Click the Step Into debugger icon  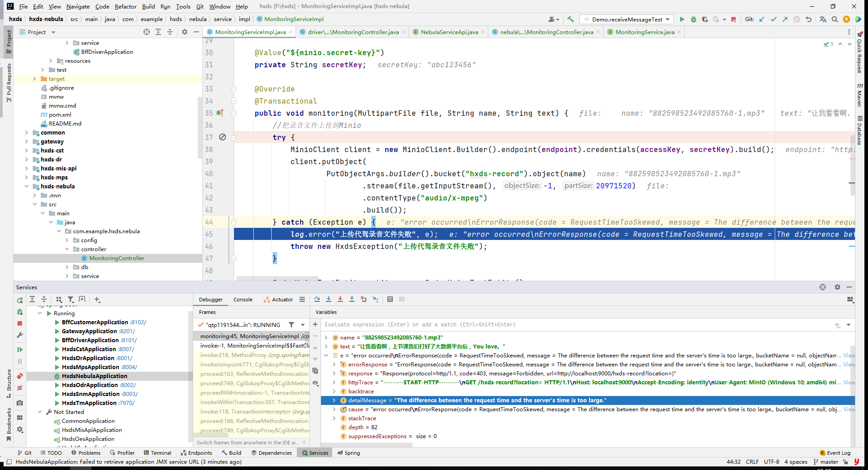pyautogui.click(x=329, y=299)
